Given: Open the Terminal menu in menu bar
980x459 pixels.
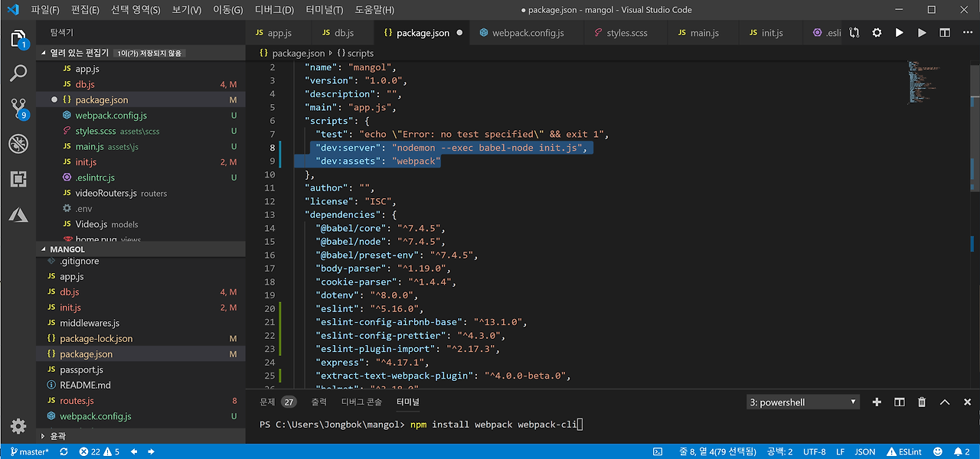Looking at the screenshot, I should [x=325, y=10].
